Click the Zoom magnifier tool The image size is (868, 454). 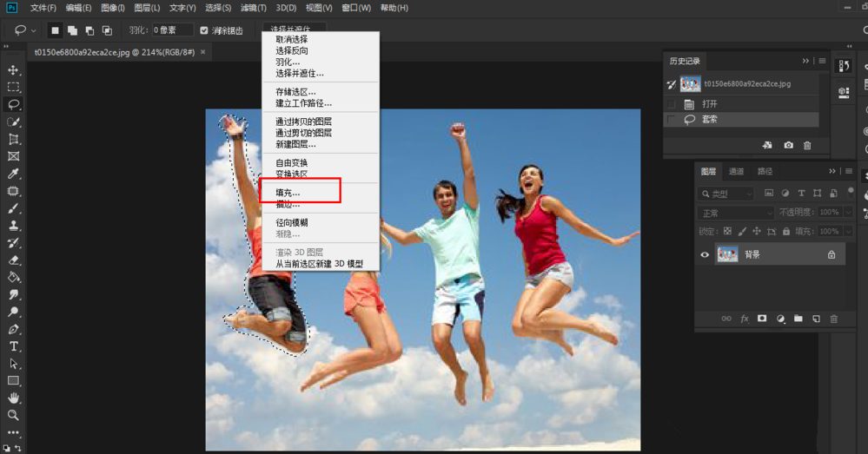tap(13, 415)
